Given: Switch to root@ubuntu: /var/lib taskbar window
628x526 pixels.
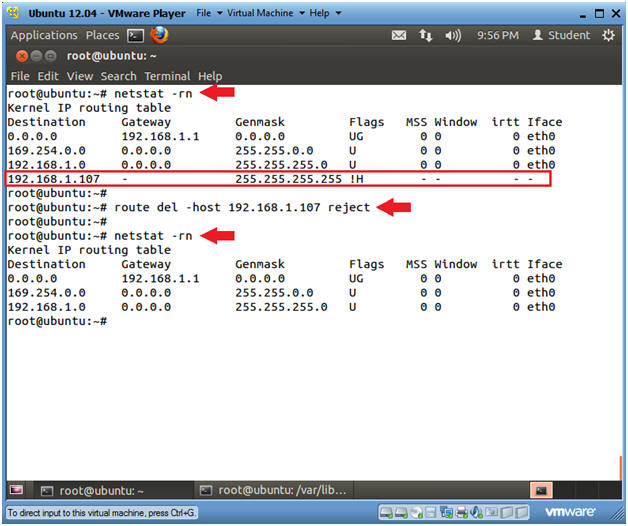Looking at the screenshot, I should (274, 490).
